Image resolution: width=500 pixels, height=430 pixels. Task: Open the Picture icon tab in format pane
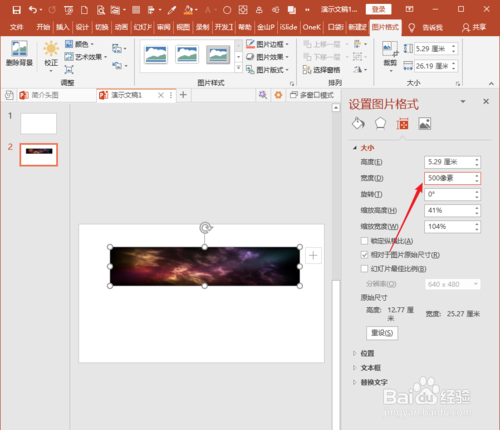[x=425, y=124]
